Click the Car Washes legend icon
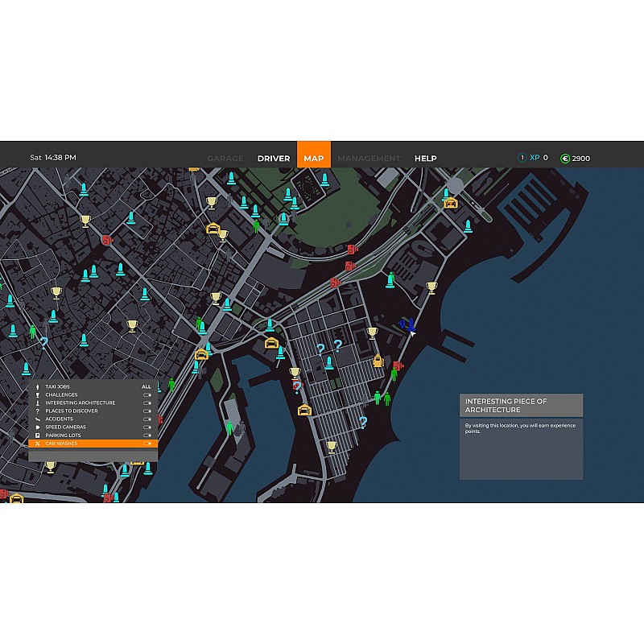 pyautogui.click(x=38, y=444)
